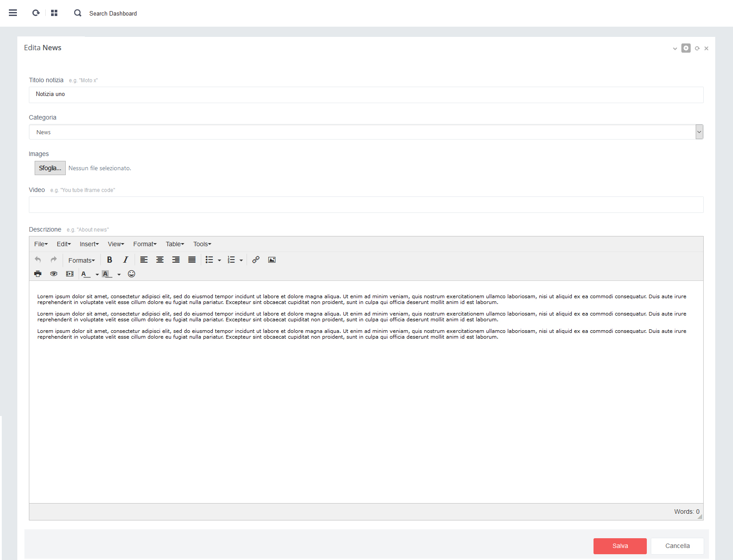Screen dimensions: 733x560
Task: Click the Bold formatting icon
Action: click(x=109, y=260)
